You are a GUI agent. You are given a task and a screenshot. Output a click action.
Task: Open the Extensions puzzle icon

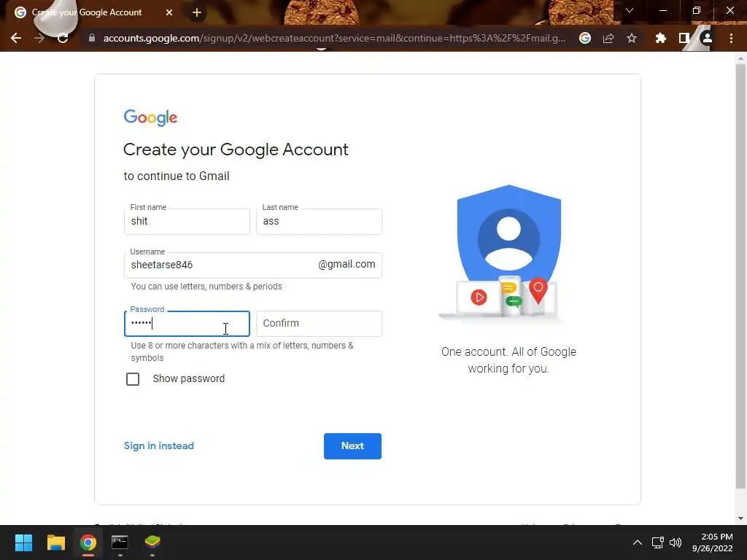tap(660, 38)
